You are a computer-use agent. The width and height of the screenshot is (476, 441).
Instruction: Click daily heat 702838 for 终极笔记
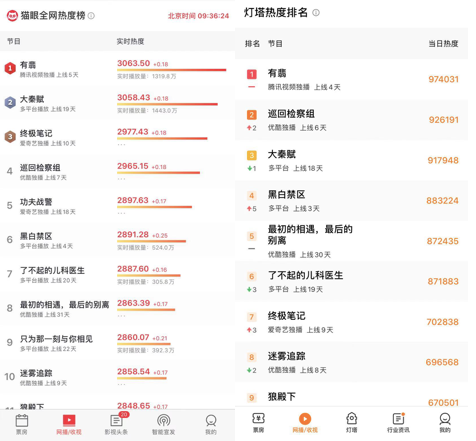coord(443,322)
